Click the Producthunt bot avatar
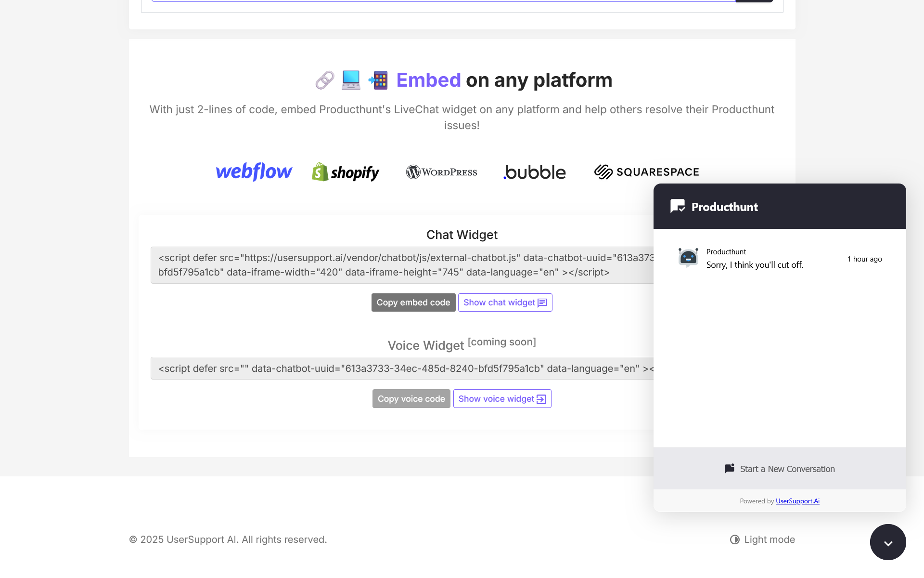The height and width of the screenshot is (578, 924). (688, 258)
